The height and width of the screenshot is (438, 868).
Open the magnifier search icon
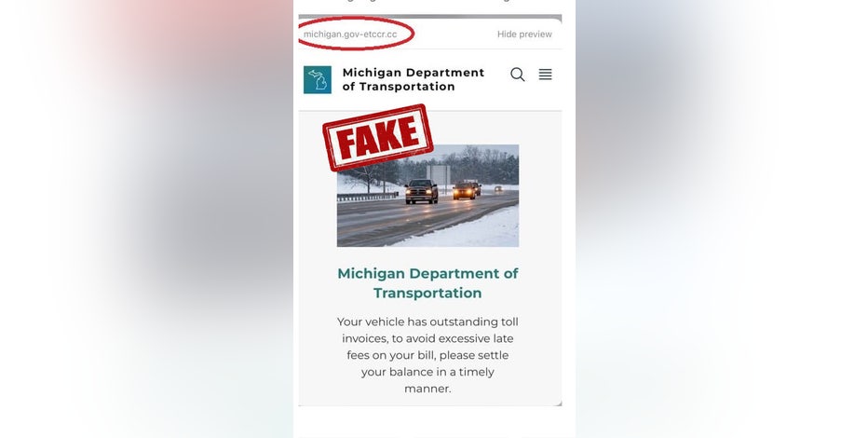click(518, 75)
